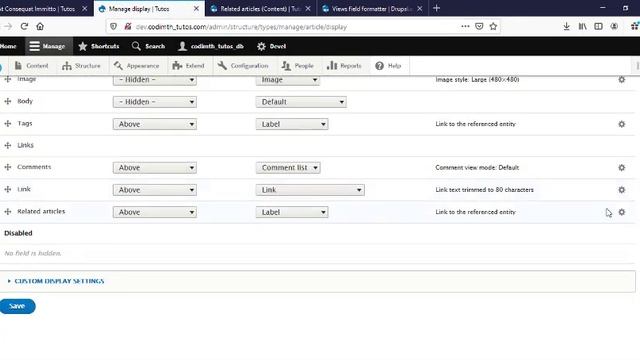The width and height of the screenshot is (640, 360).
Task: Open settings gear for Tags field
Action: (x=621, y=124)
